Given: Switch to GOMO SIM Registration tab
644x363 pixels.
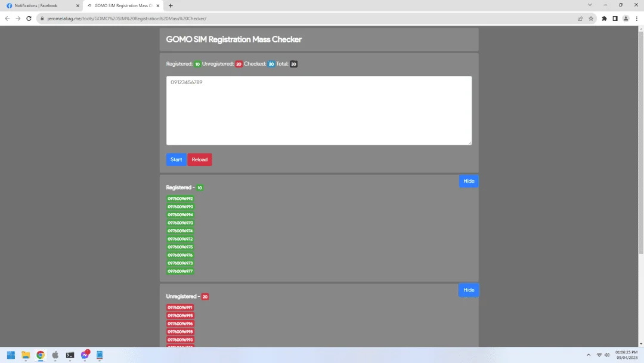Looking at the screenshot, I should [x=123, y=6].
